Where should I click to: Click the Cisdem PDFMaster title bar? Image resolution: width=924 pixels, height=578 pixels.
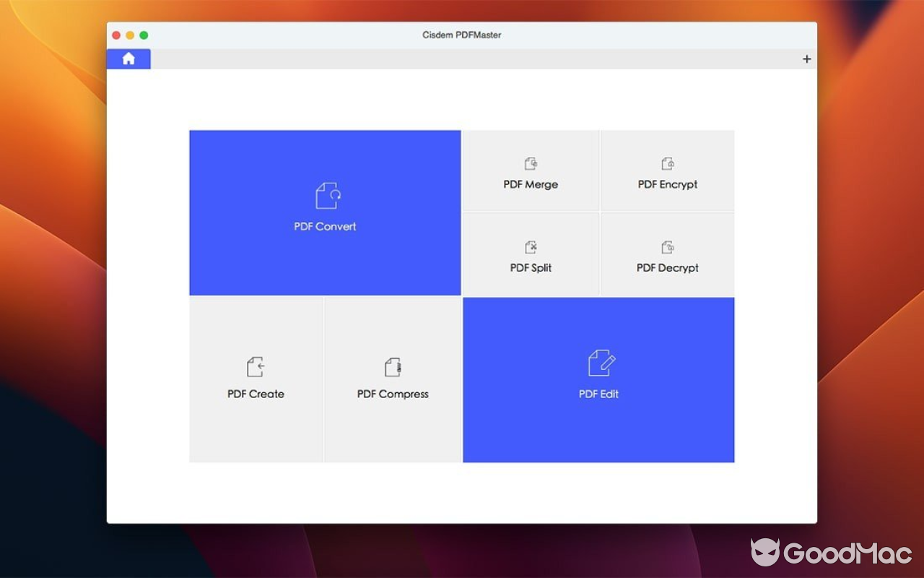click(461, 34)
